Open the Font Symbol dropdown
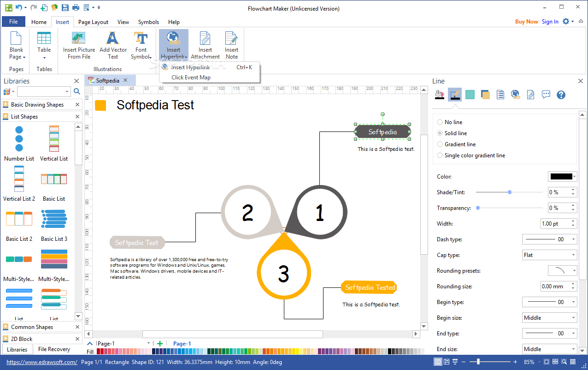 point(141,45)
